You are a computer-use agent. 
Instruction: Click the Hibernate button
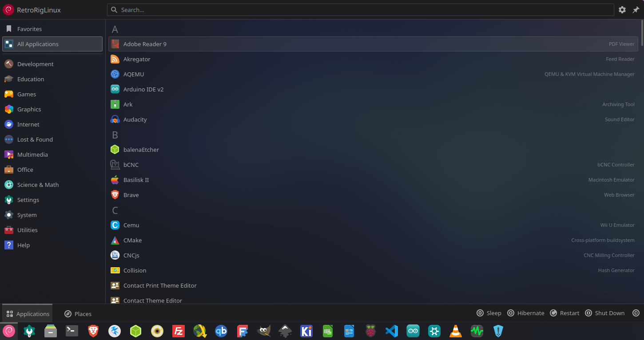[526, 313]
